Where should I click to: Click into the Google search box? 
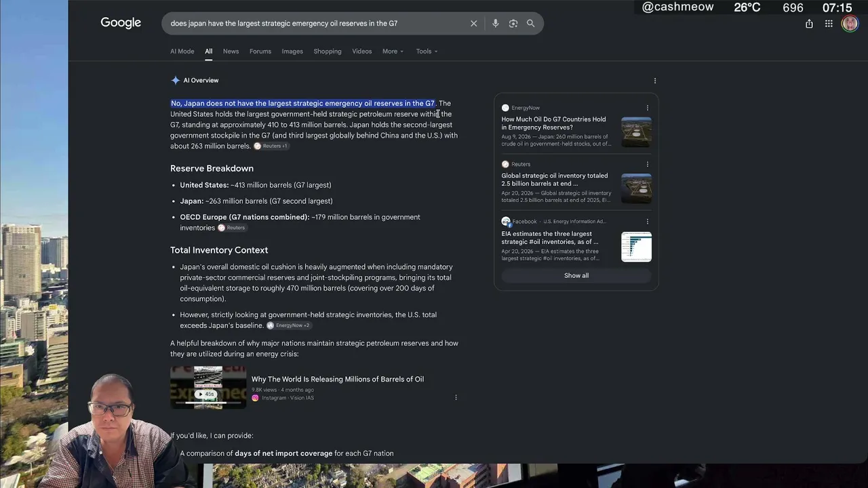(x=353, y=24)
